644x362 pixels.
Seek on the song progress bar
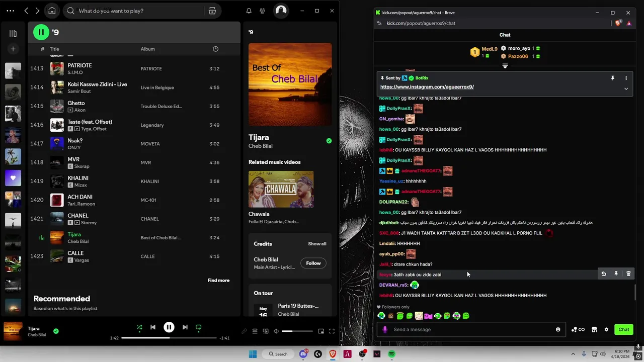click(x=169, y=338)
